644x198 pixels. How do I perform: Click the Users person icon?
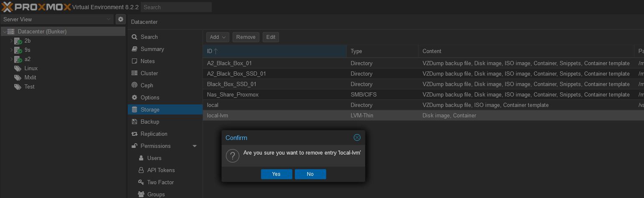pyautogui.click(x=141, y=158)
